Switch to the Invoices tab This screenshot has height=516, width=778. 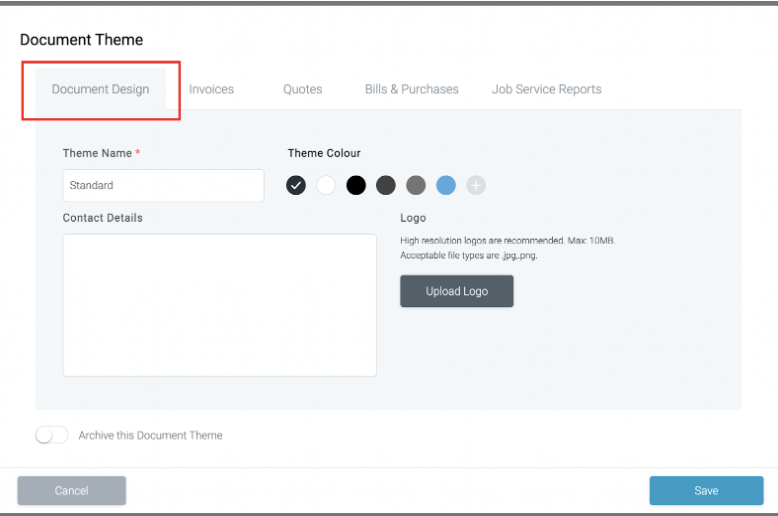pos(211,89)
